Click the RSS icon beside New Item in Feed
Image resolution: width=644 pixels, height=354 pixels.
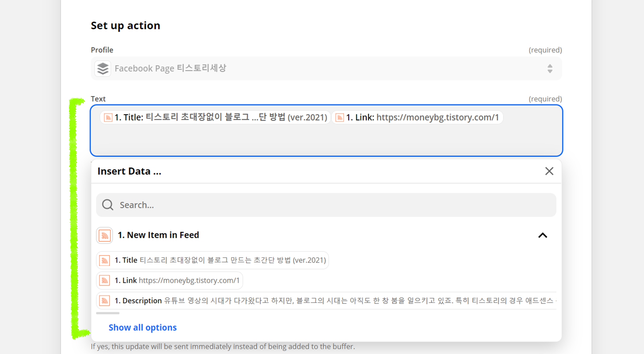click(x=105, y=235)
